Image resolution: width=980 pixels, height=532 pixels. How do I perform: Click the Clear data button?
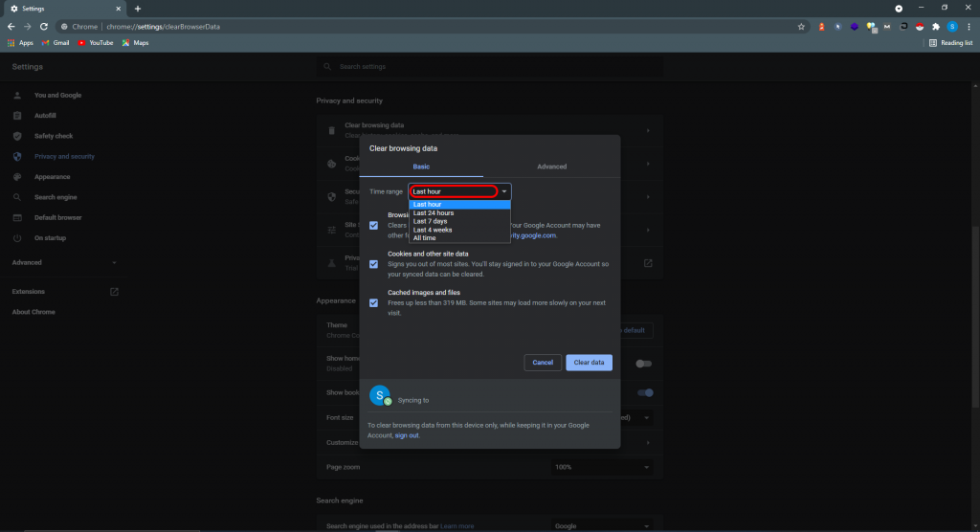pyautogui.click(x=589, y=363)
